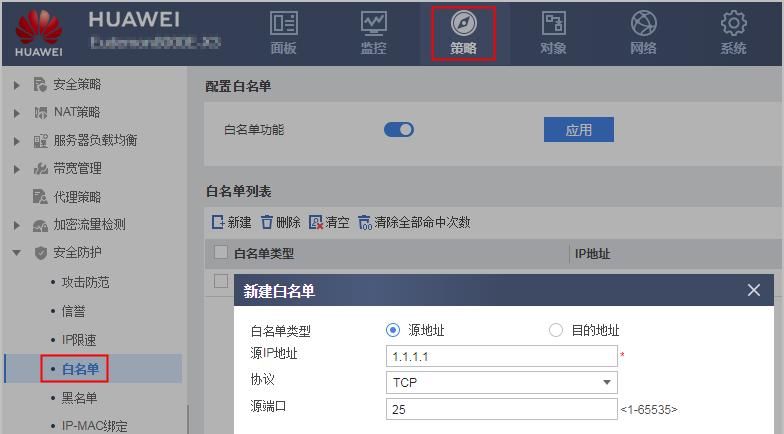This screenshot has height=434, width=784.
Task: Open 黑名单 in the sidebar
Action: click(x=80, y=398)
